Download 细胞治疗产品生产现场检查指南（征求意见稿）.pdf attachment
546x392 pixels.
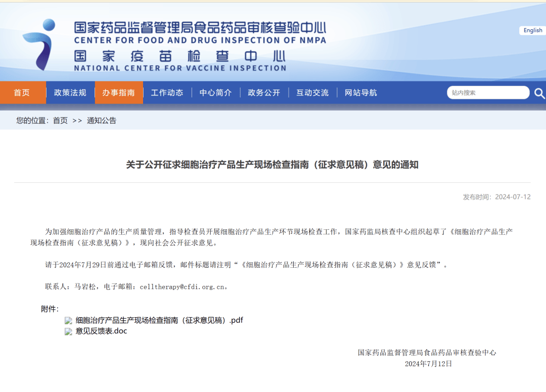(x=159, y=320)
